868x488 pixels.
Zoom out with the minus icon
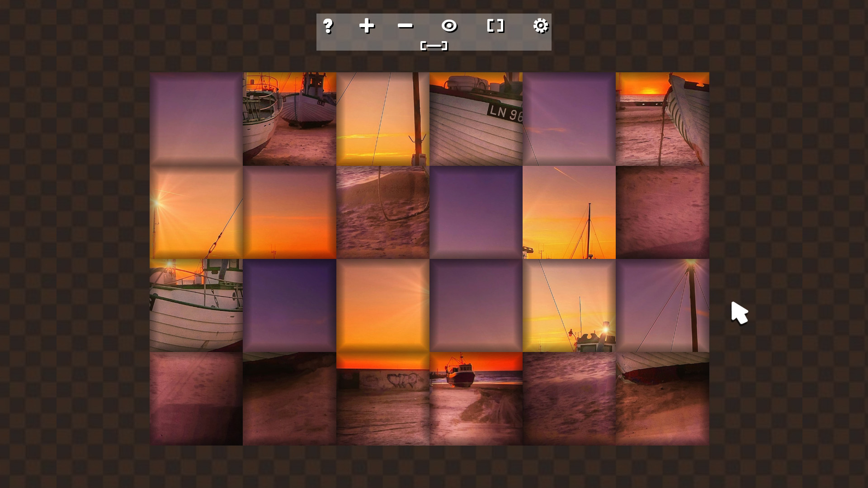(x=406, y=26)
